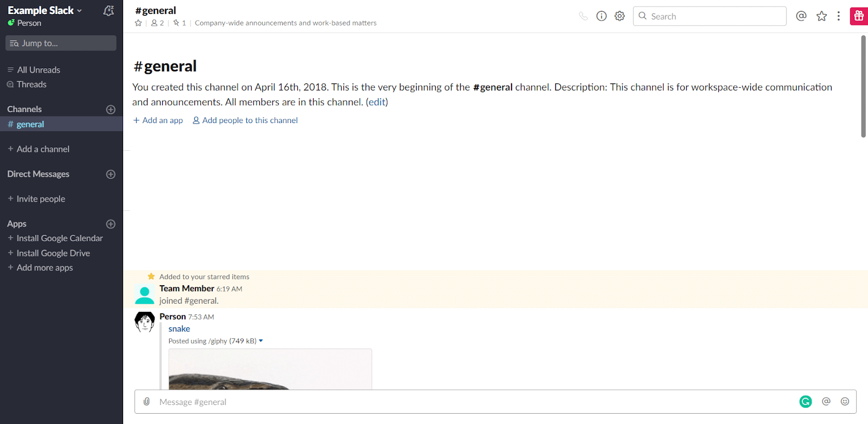Open more actions three-dot menu
The image size is (868, 424).
point(839,16)
